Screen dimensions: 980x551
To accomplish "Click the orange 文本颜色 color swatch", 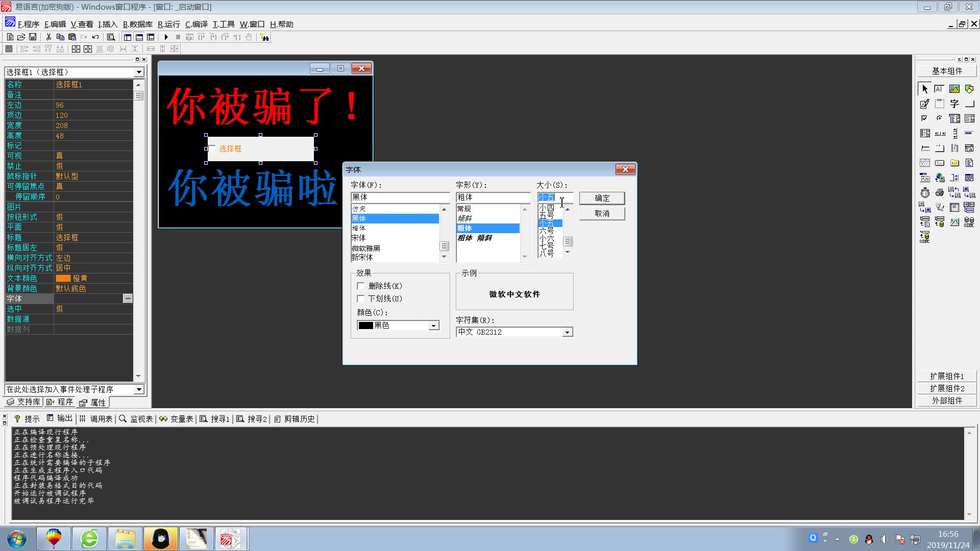I will pyautogui.click(x=62, y=278).
